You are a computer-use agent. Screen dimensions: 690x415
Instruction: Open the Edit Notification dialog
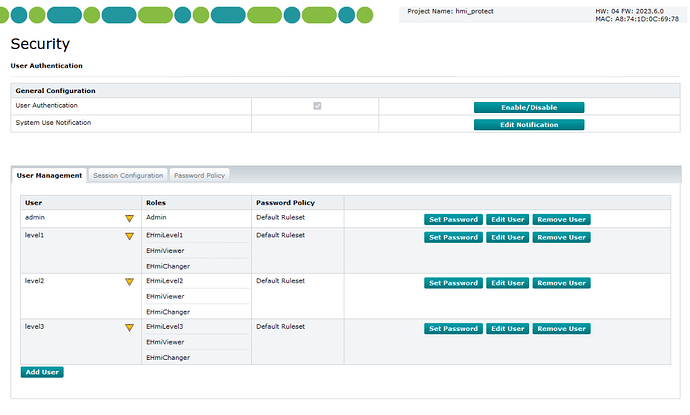tap(528, 125)
